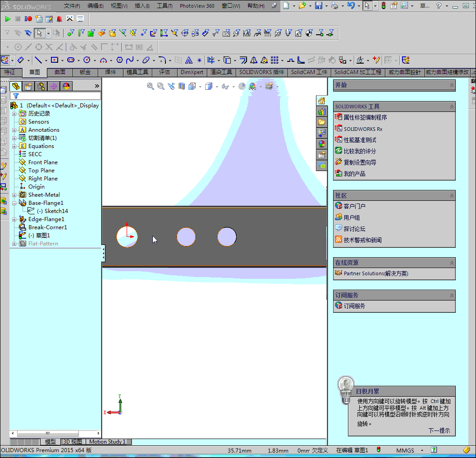This screenshot has height=458, width=476.
Task: Click the middle circle on the sheet metal
Action: (186, 237)
